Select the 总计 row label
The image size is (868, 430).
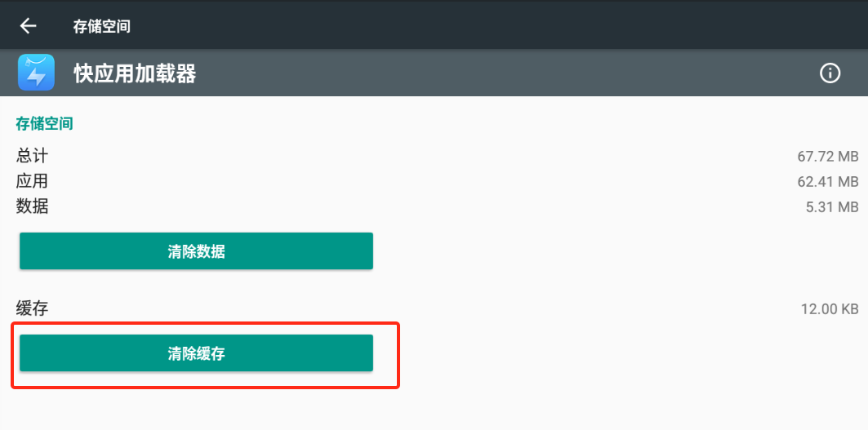33,156
